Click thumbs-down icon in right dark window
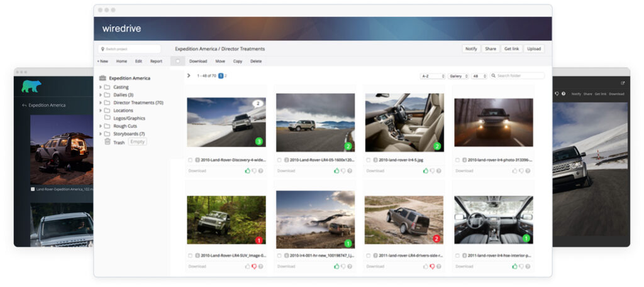Screen dimensions: 644x287 point(557,94)
